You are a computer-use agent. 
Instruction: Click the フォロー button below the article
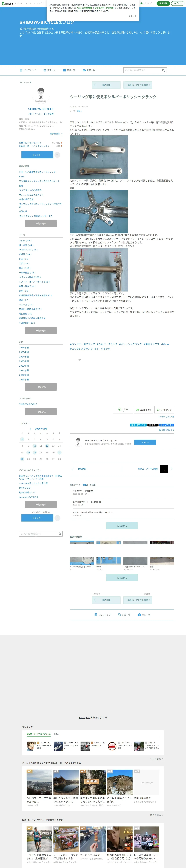coord(145,442)
